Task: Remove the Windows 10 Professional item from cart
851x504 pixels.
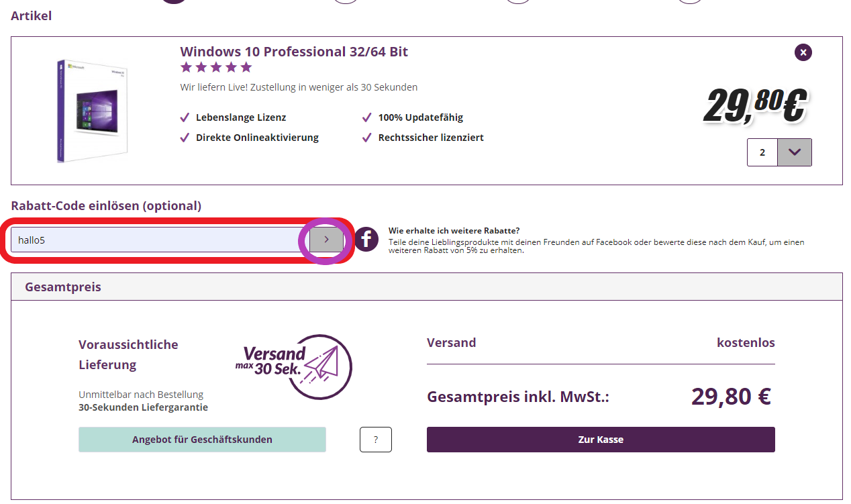Action: (x=803, y=52)
